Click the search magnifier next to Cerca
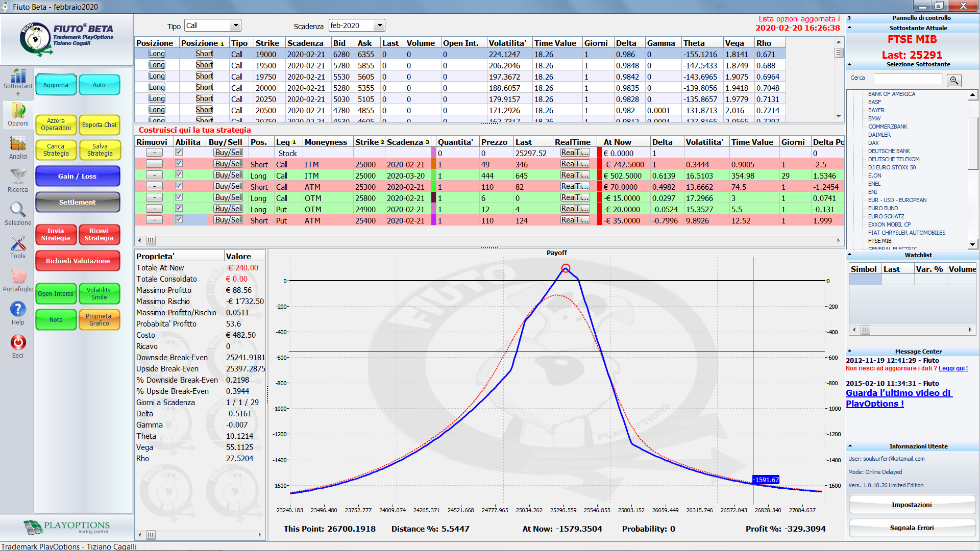 [x=954, y=80]
